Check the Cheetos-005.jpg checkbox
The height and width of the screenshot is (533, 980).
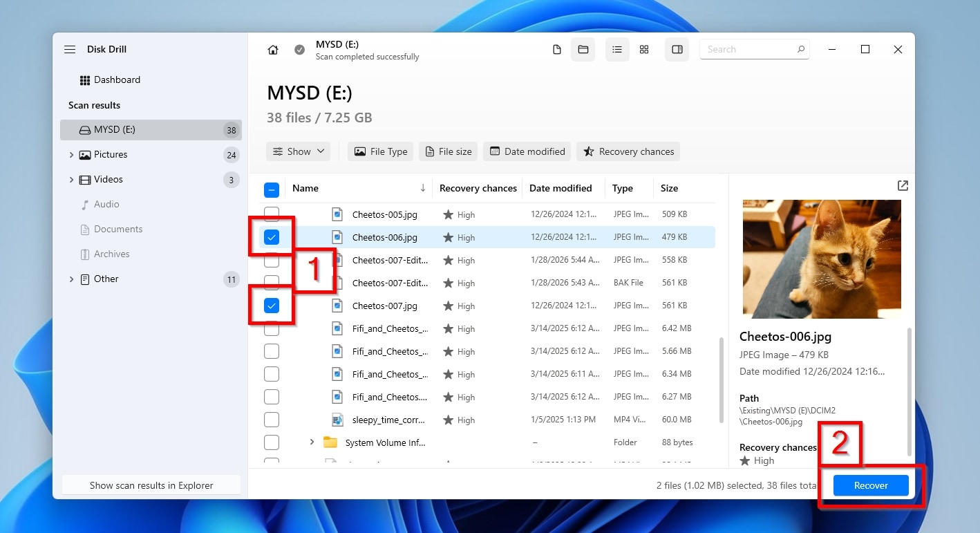point(272,214)
